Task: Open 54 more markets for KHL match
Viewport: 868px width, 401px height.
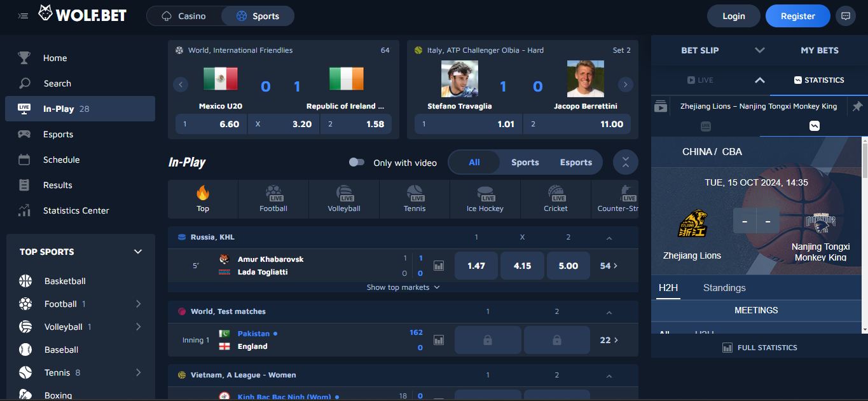Action: pos(609,266)
